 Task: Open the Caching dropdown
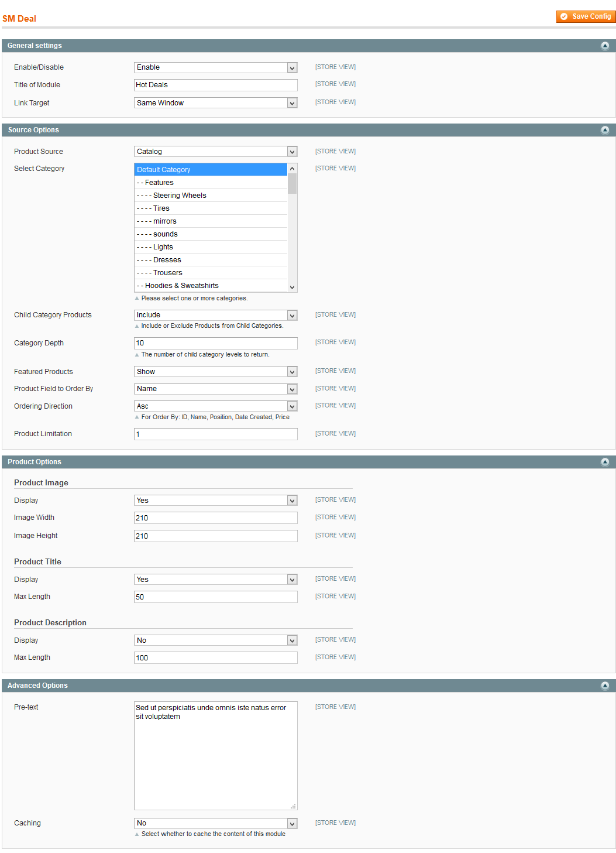tap(216, 823)
